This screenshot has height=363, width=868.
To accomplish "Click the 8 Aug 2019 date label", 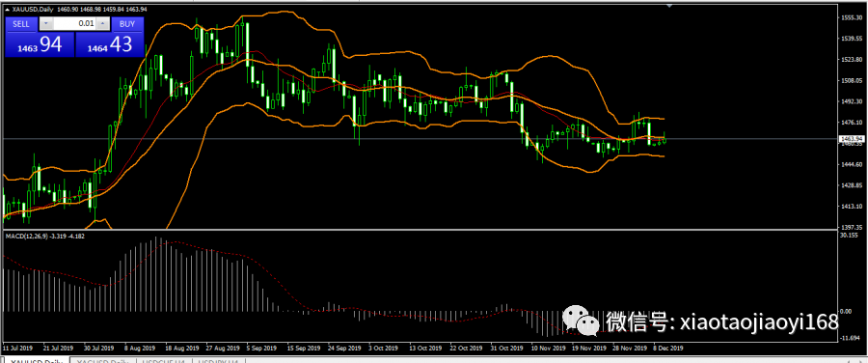I will [140, 349].
